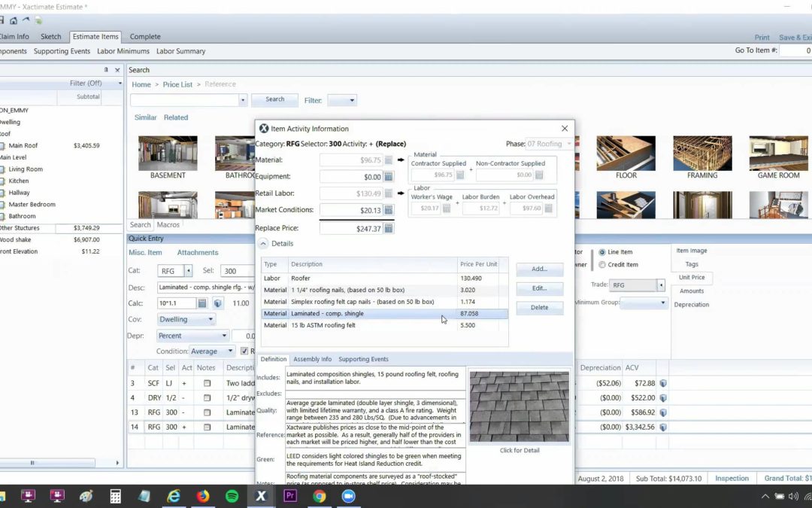Image resolution: width=812 pixels, height=508 pixels.
Task: Open the Price List breadcrumb link
Action: [x=177, y=84]
